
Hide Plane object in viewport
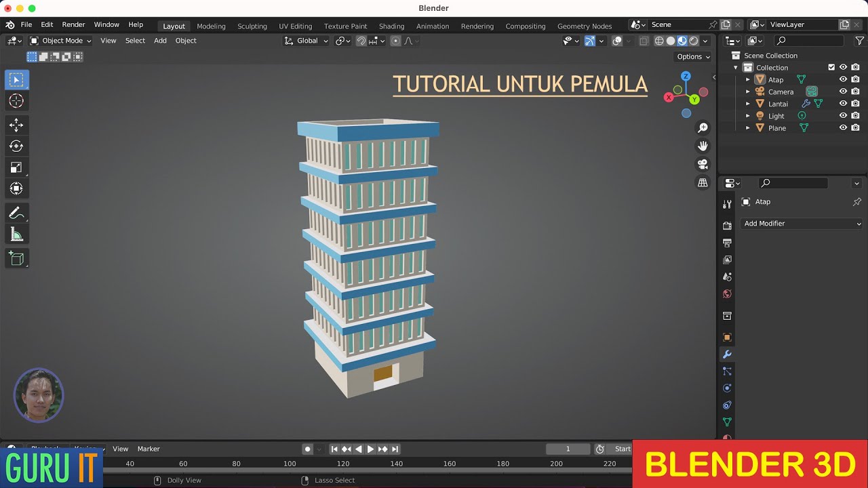pyautogui.click(x=843, y=128)
